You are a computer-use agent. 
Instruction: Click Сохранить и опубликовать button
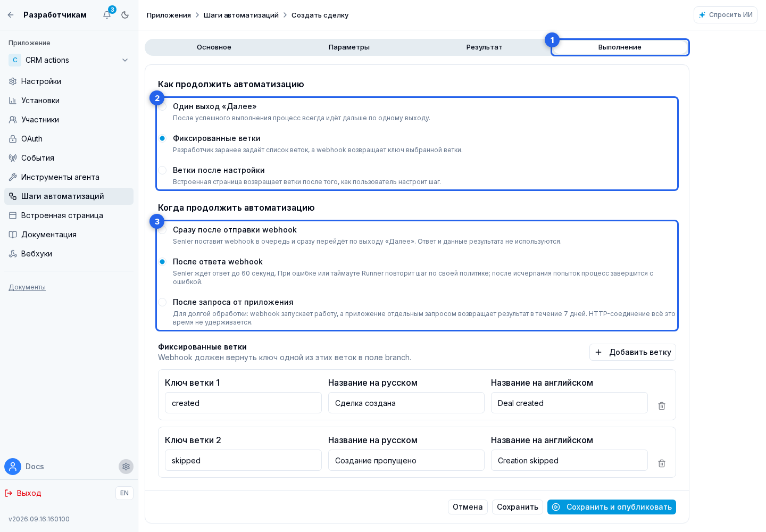pyautogui.click(x=612, y=507)
